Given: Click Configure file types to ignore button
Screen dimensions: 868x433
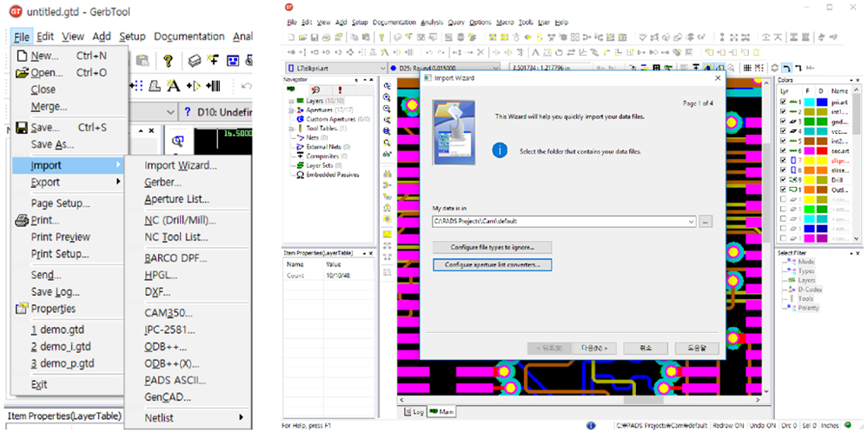Looking at the screenshot, I should click(x=492, y=247).
